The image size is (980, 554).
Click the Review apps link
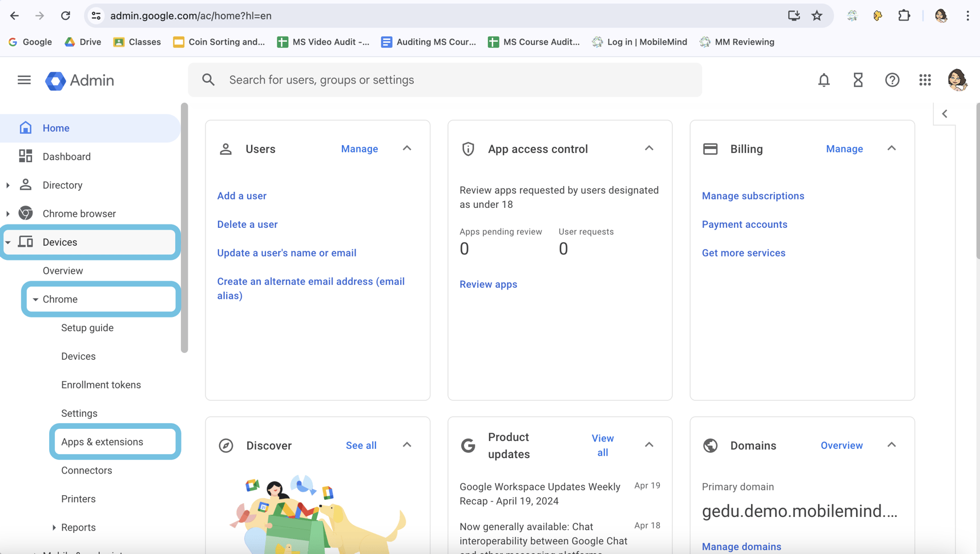(488, 284)
